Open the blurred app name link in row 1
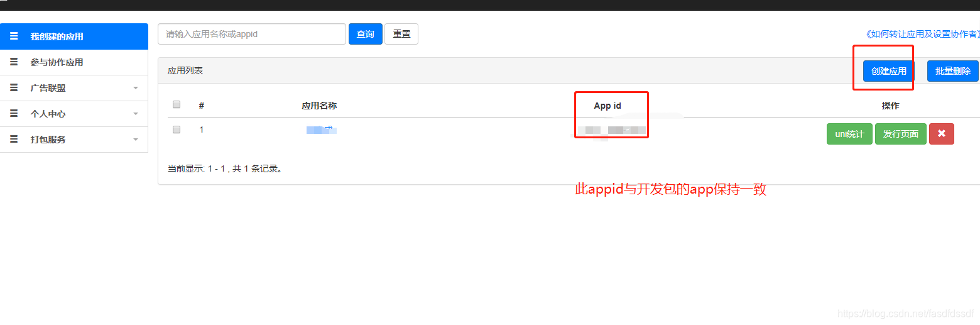Viewport: 980px width, 325px height. click(321, 130)
